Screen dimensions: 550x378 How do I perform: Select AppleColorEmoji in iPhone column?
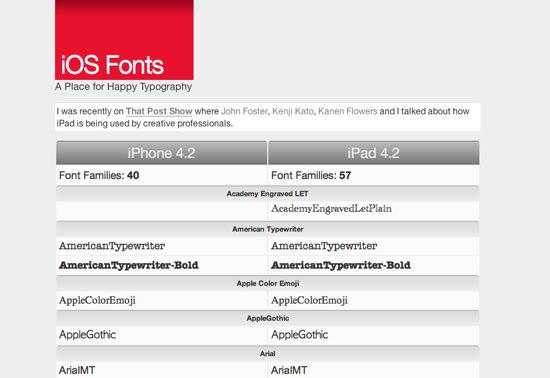pos(97,301)
